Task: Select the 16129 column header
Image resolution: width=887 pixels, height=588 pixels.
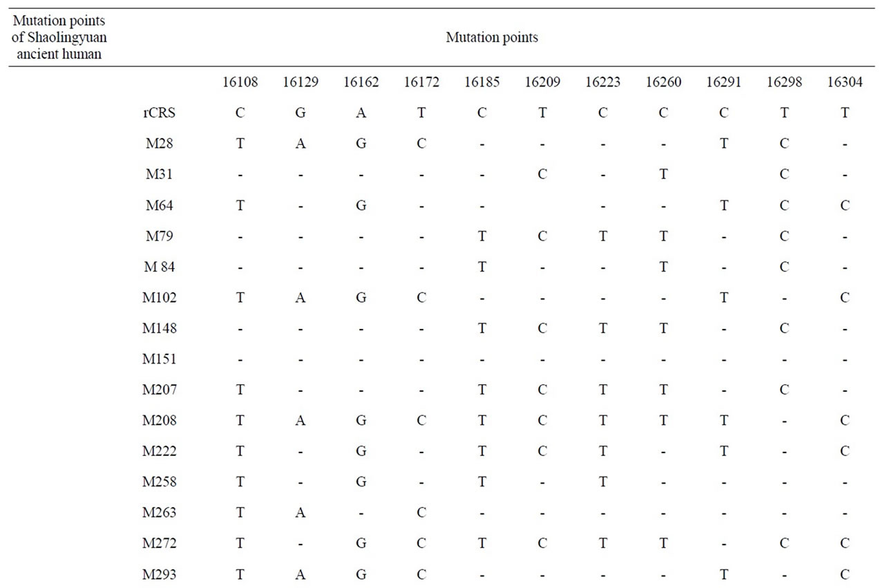Action: [x=301, y=83]
